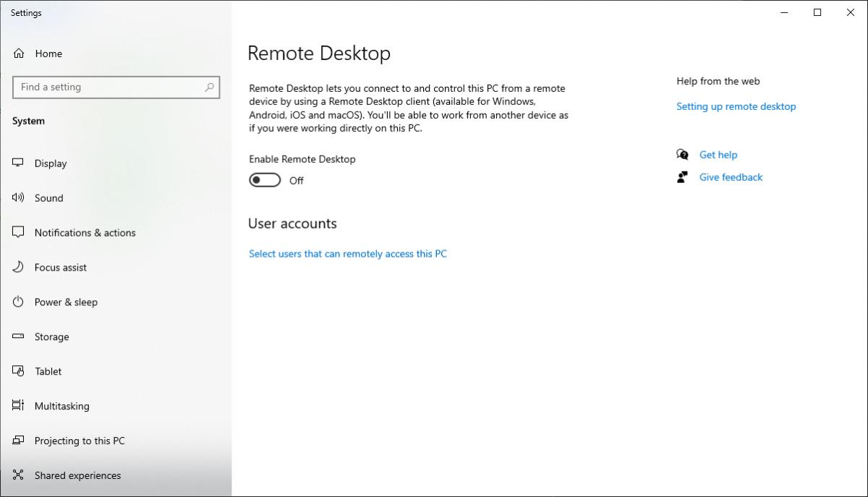
Task: Click the Notifications & actions icon
Action: pos(17,232)
